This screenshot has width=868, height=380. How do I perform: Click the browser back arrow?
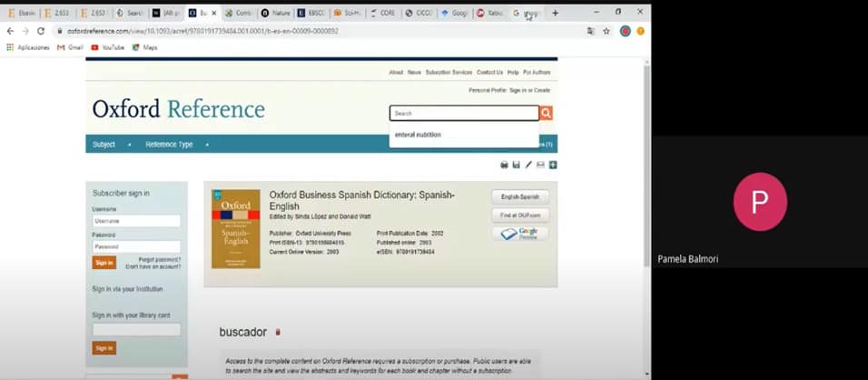coord(10,31)
